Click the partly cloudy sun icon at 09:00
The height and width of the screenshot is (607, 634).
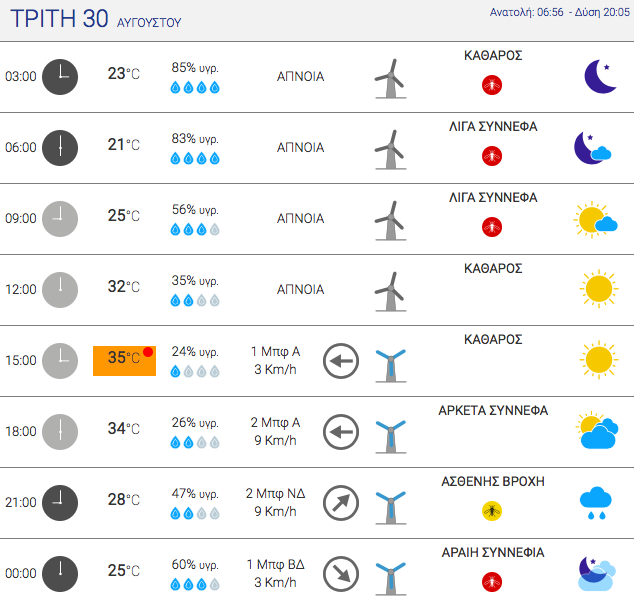[595, 220]
